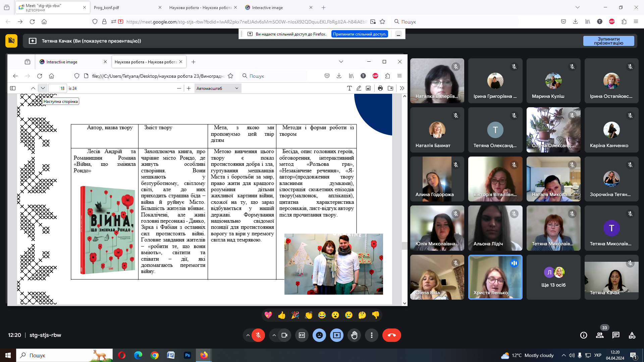The width and height of the screenshot is (644, 362).
Task: Open the Автомасштаб zoom dropdown
Action: pyautogui.click(x=217, y=88)
